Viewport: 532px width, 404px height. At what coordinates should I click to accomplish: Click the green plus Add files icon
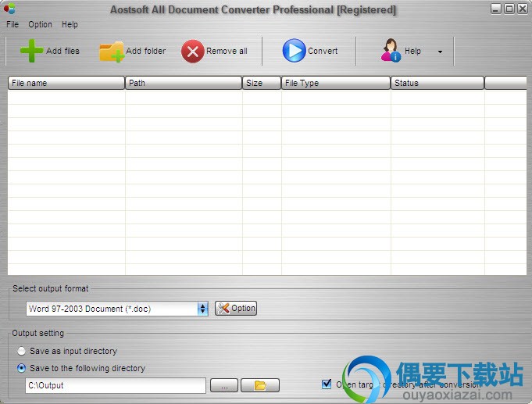[31, 51]
